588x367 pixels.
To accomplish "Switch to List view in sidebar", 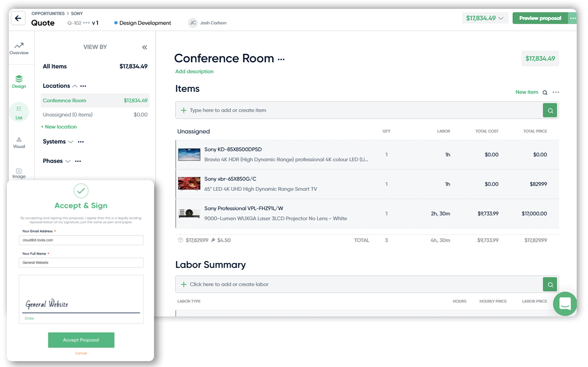I will click(19, 112).
